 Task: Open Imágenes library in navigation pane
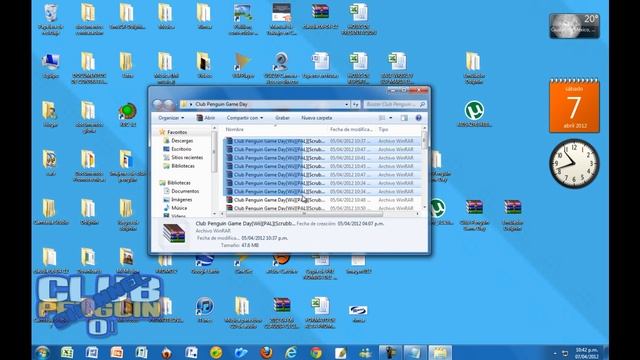coord(182,200)
